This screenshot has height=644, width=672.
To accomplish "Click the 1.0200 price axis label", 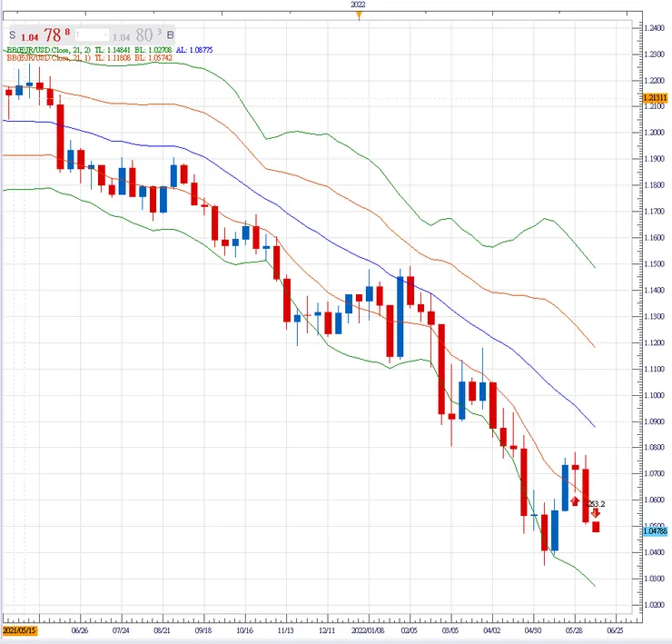I will click(655, 605).
